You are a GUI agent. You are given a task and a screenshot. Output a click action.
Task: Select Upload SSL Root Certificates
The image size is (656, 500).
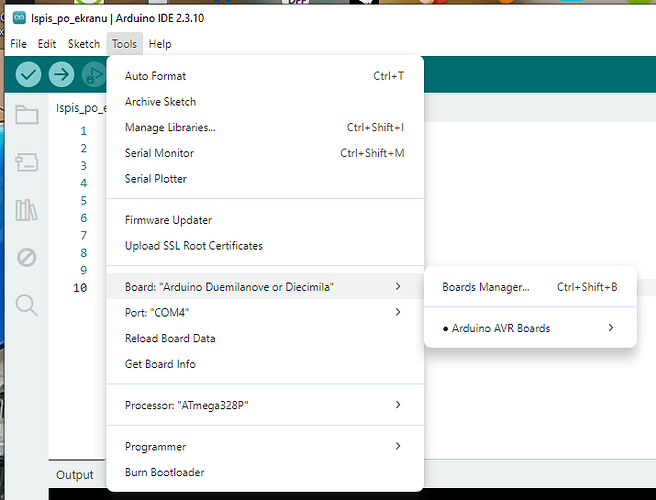tap(265, 246)
